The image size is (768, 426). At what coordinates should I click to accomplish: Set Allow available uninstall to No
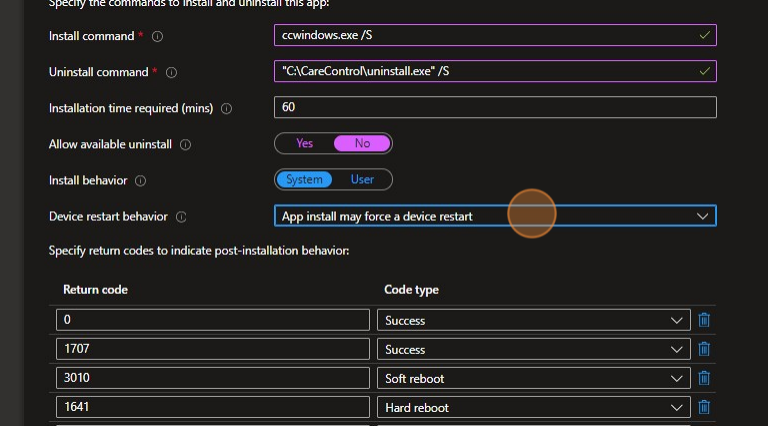362,144
